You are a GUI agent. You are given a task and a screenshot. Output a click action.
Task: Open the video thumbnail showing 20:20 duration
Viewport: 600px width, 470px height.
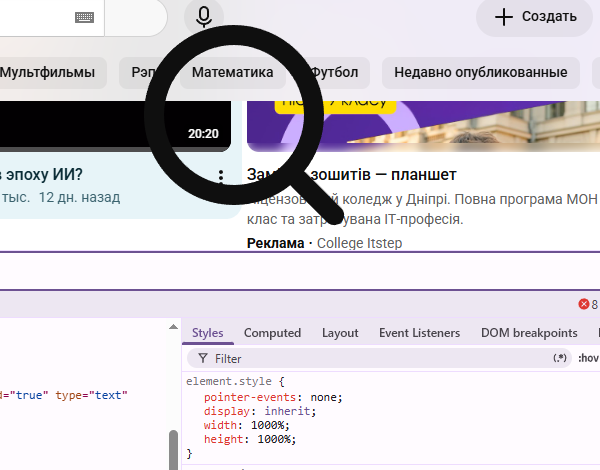click(x=115, y=126)
